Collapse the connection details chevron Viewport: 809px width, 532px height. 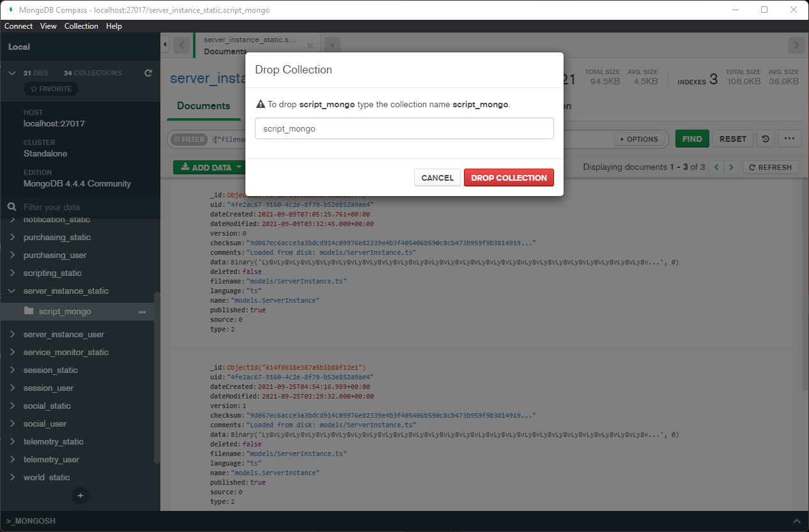[12, 73]
